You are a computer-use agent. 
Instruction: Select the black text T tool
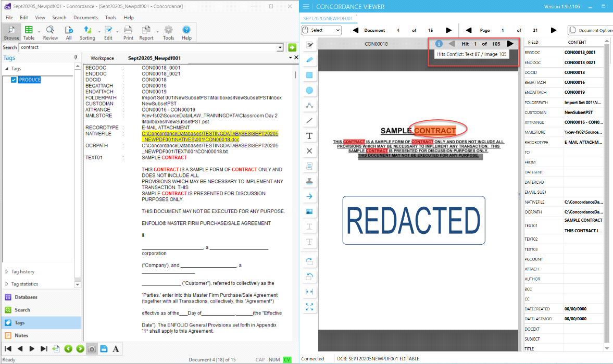pyautogui.click(x=309, y=136)
